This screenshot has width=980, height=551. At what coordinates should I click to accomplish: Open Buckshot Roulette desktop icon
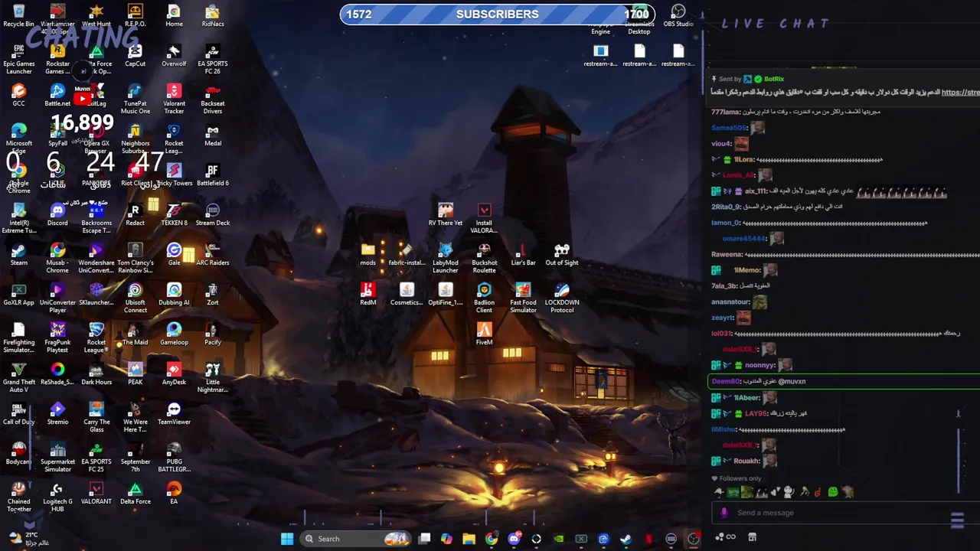click(484, 258)
